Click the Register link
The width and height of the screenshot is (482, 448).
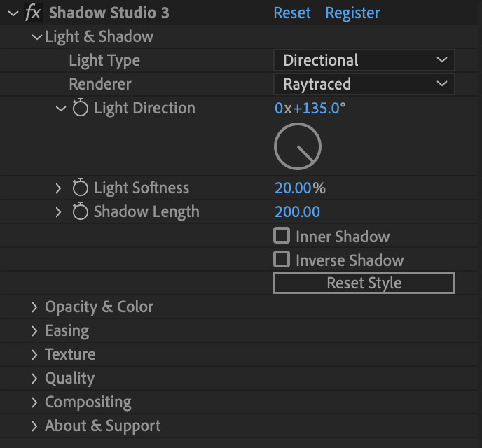pos(352,13)
